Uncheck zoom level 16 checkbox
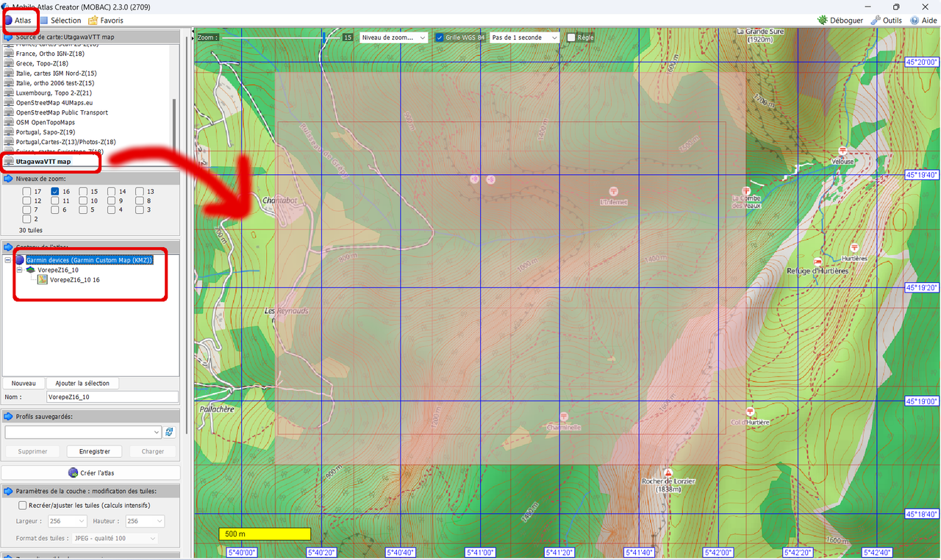 click(55, 191)
